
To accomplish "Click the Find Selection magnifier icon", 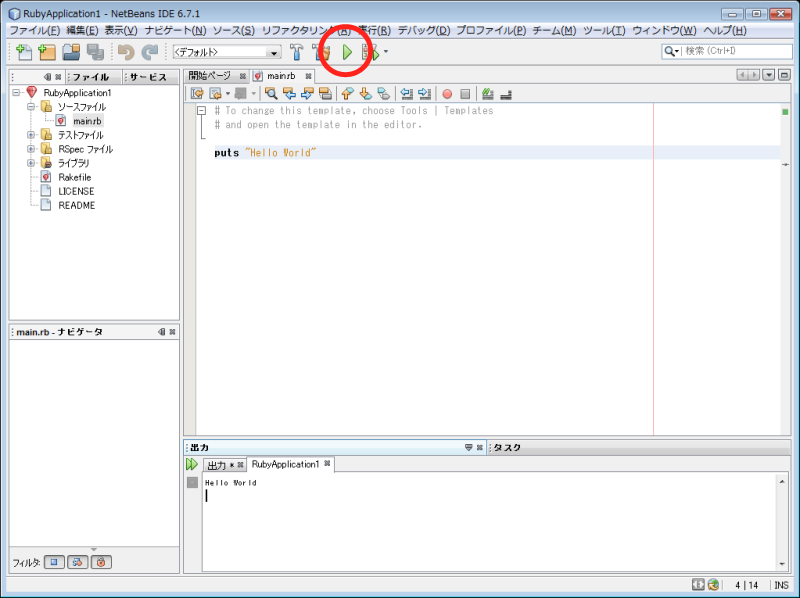I will click(x=271, y=93).
